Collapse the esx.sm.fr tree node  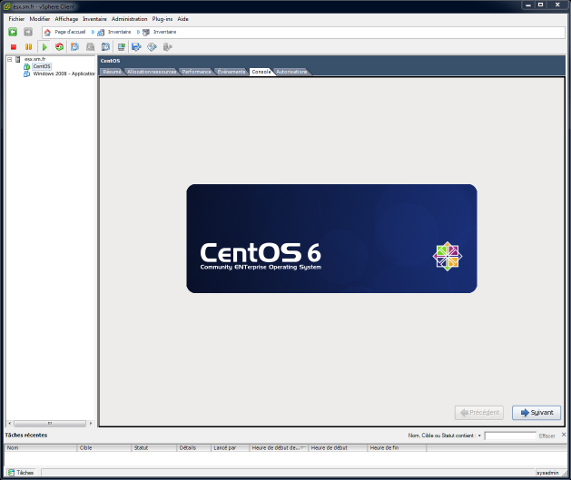click(x=10, y=59)
